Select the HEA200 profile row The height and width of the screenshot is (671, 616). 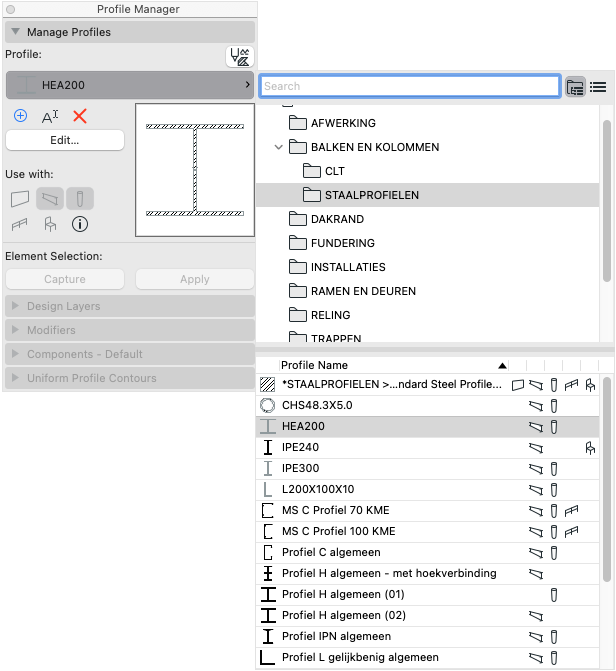pos(427,426)
